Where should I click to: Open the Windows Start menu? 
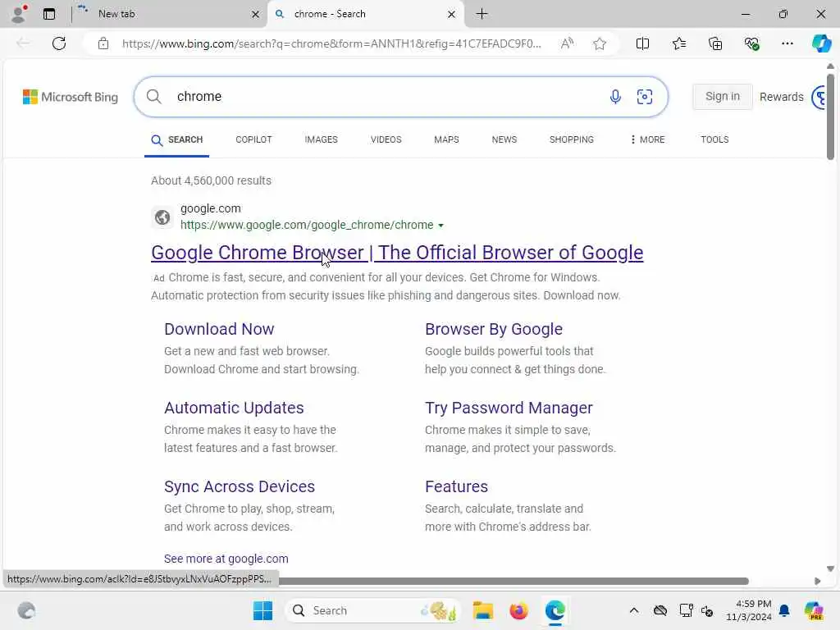pos(262,610)
